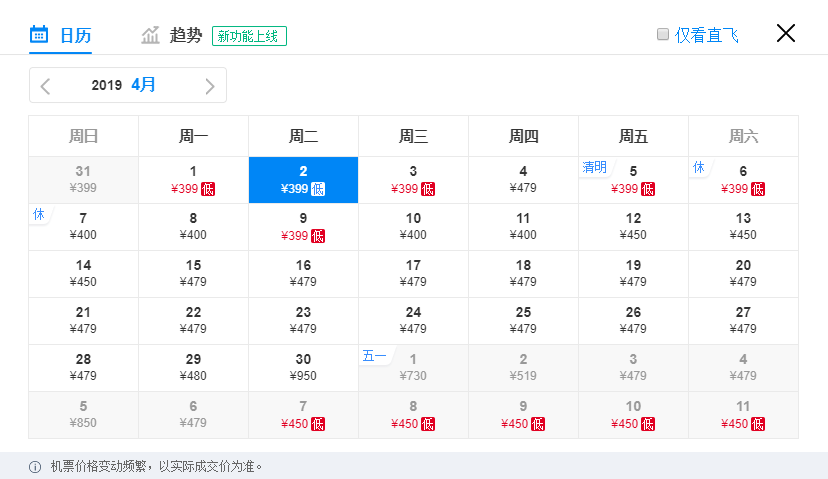This screenshot has width=828, height=479.
Task: Click the 低 badge on April 9
Action: [x=318, y=236]
